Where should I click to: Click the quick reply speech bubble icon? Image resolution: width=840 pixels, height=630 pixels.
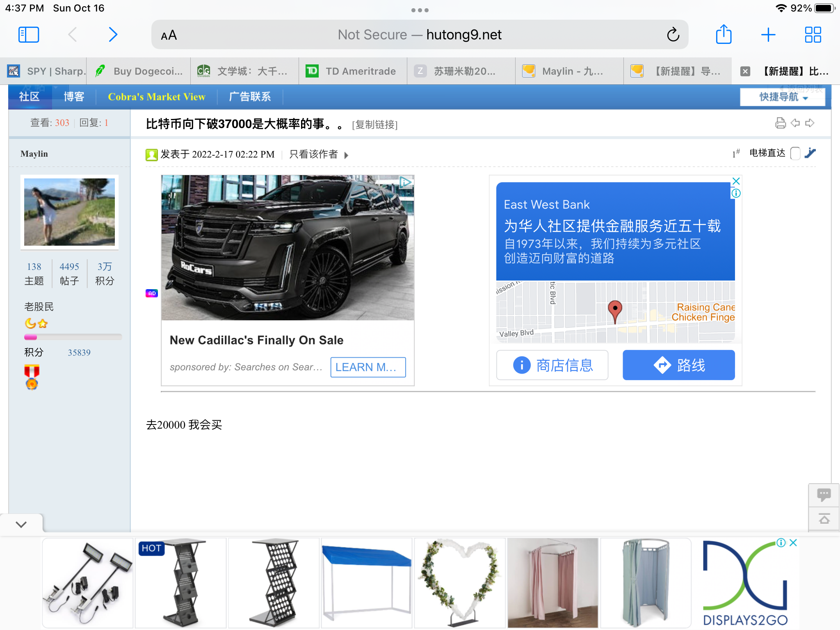pos(824,495)
